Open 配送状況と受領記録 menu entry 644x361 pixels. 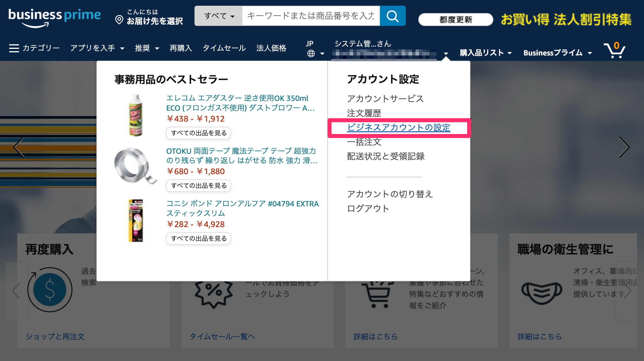coord(386,156)
